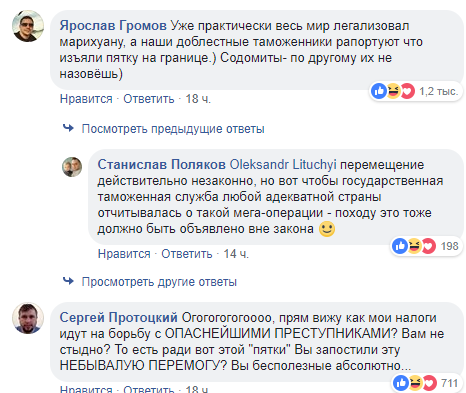Click the heart reaction icon on Громов's comment
466x393 pixels.
407,91
